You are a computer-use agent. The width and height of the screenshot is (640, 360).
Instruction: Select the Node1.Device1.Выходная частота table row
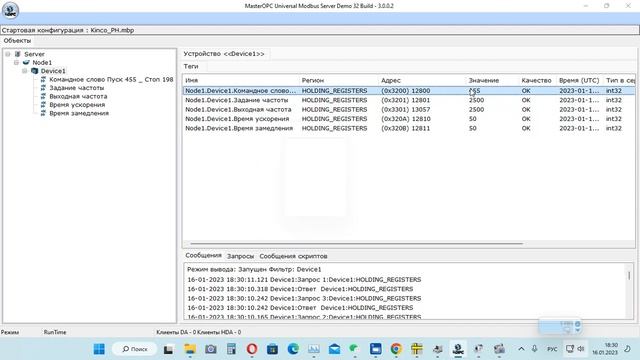click(409, 109)
